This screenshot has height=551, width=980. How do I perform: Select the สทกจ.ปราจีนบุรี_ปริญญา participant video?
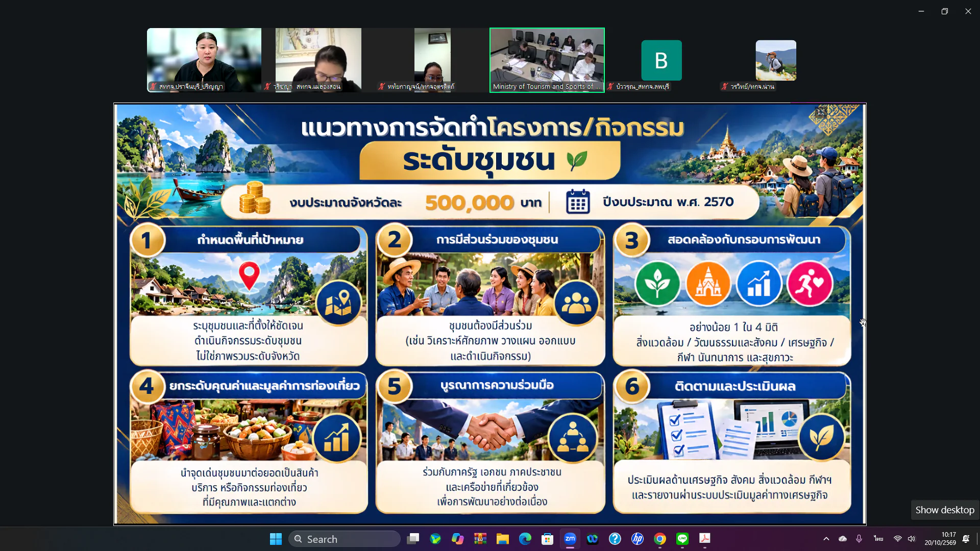204,60
